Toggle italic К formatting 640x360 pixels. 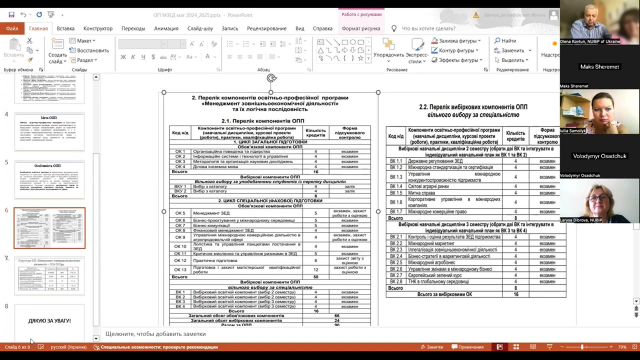click(x=133, y=57)
